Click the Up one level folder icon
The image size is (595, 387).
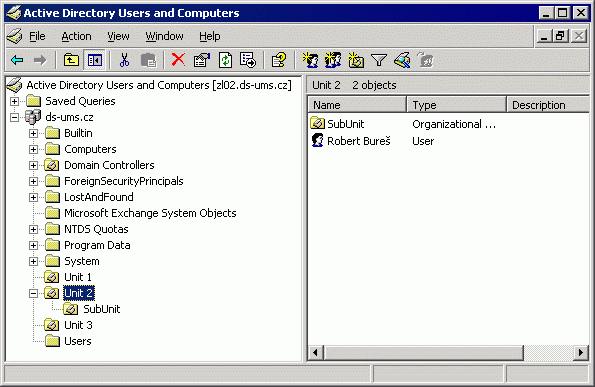point(71,60)
